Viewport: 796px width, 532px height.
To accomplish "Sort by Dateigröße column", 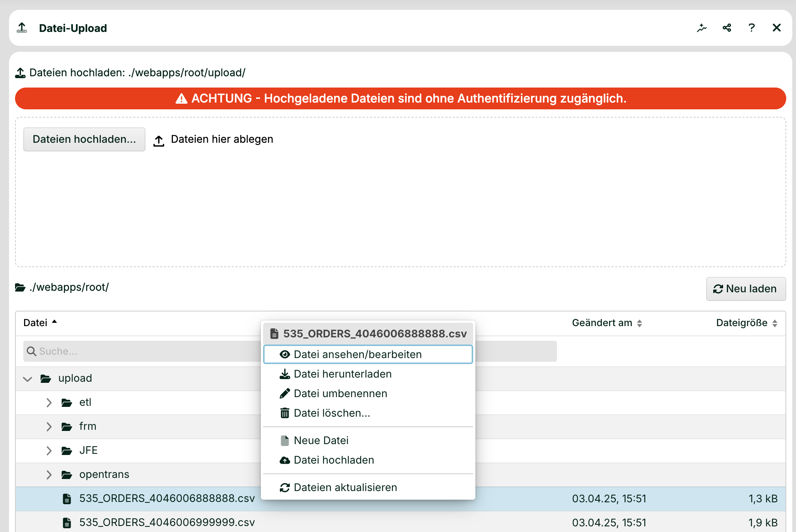I will 747,323.
